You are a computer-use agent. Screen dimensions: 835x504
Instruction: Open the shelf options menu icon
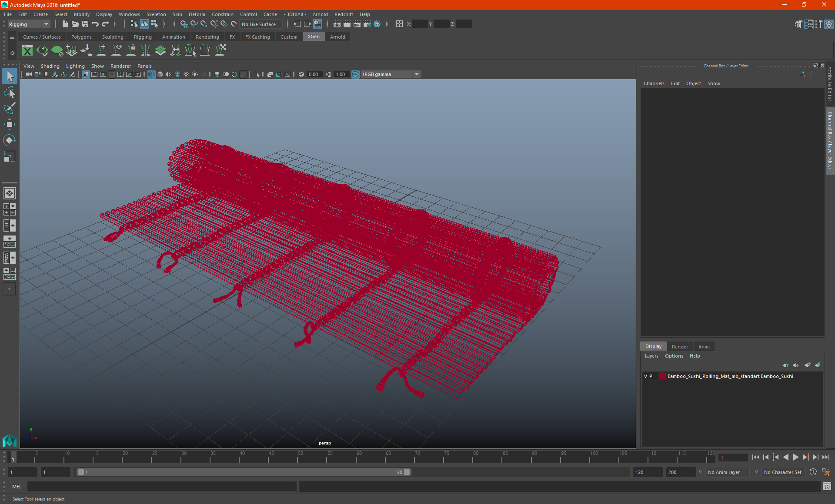[x=12, y=53]
